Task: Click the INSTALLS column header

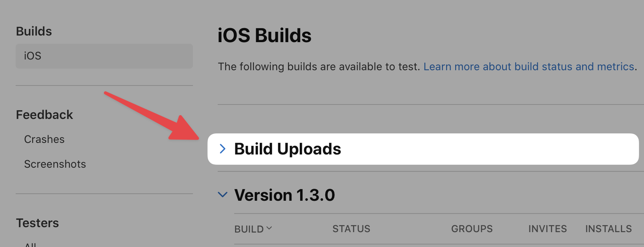Action: coord(608,229)
